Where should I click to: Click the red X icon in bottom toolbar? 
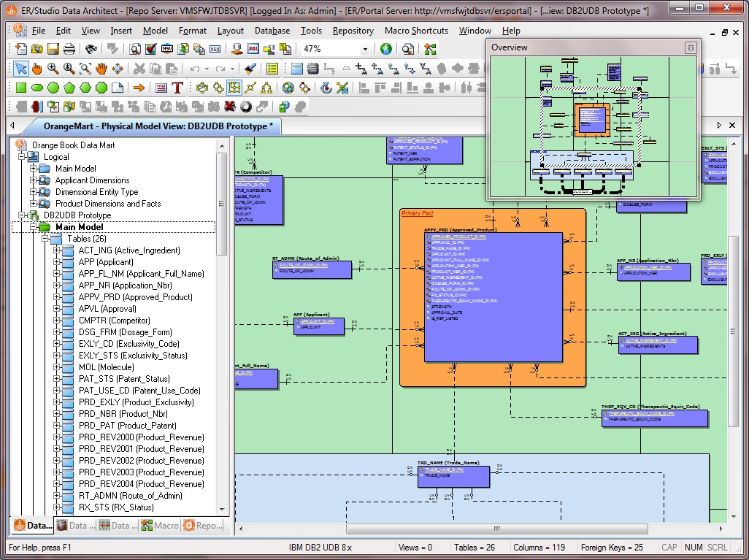pyautogui.click(x=230, y=106)
